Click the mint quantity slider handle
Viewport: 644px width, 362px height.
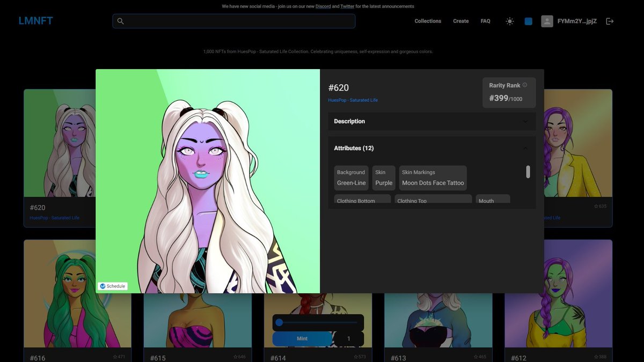tap(279, 322)
